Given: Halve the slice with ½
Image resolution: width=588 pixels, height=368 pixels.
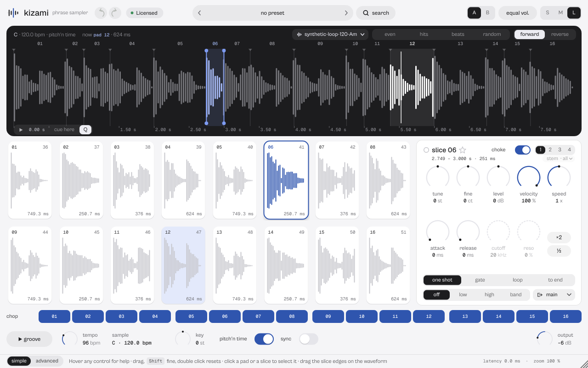Looking at the screenshot, I should tap(559, 251).
